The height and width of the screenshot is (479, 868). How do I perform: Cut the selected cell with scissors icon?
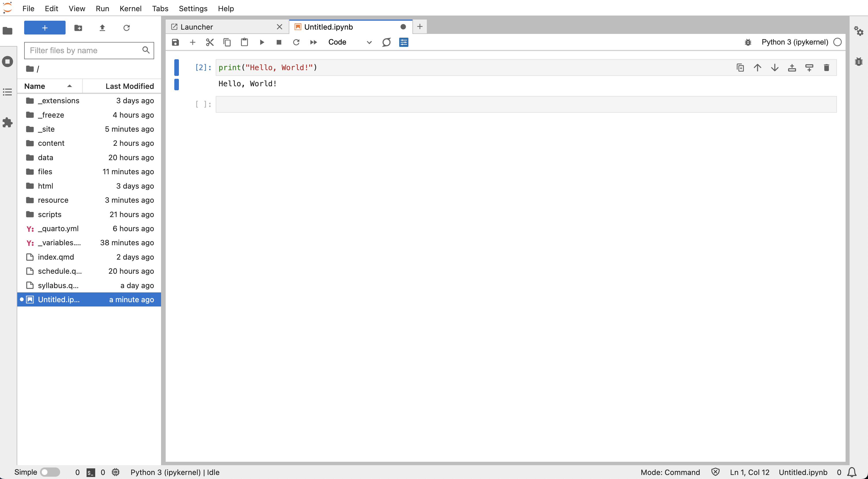210,42
